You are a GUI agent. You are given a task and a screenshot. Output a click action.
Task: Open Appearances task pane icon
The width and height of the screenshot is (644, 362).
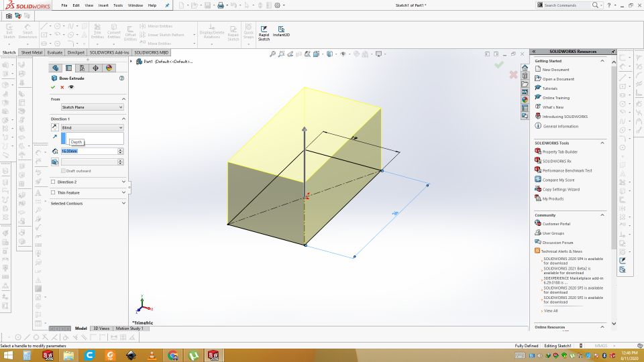pos(525,100)
